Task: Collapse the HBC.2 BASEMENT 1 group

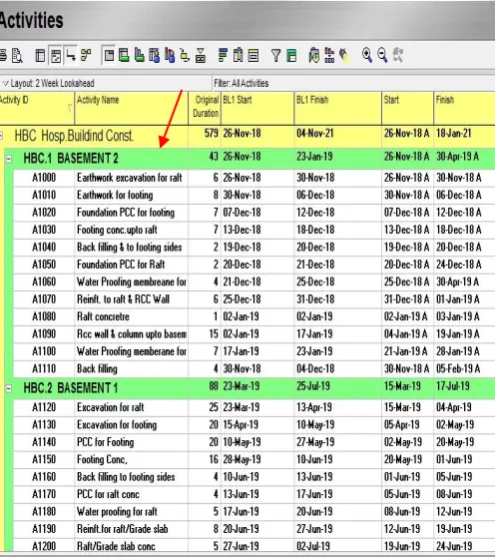Action: (9, 388)
